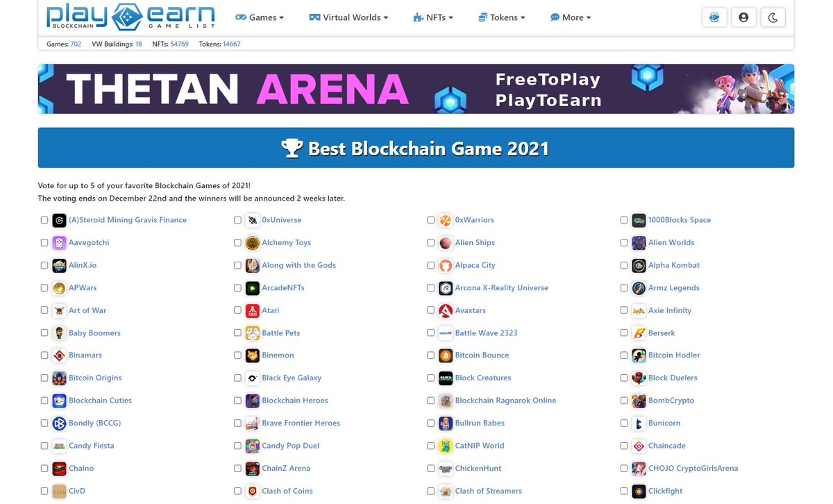The image size is (833, 504).
Task: Click the Bitcoin Bounce game icon
Action: [446, 355]
